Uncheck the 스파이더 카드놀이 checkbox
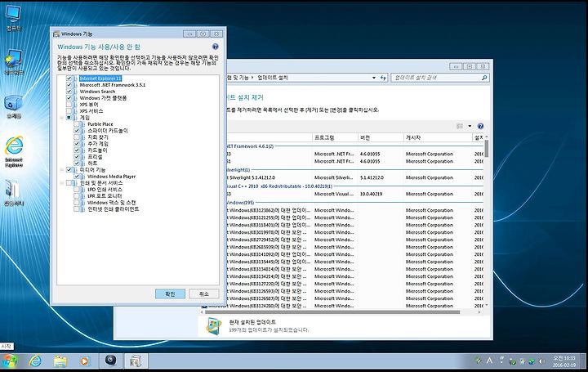The height and width of the screenshot is (372, 588). point(77,131)
